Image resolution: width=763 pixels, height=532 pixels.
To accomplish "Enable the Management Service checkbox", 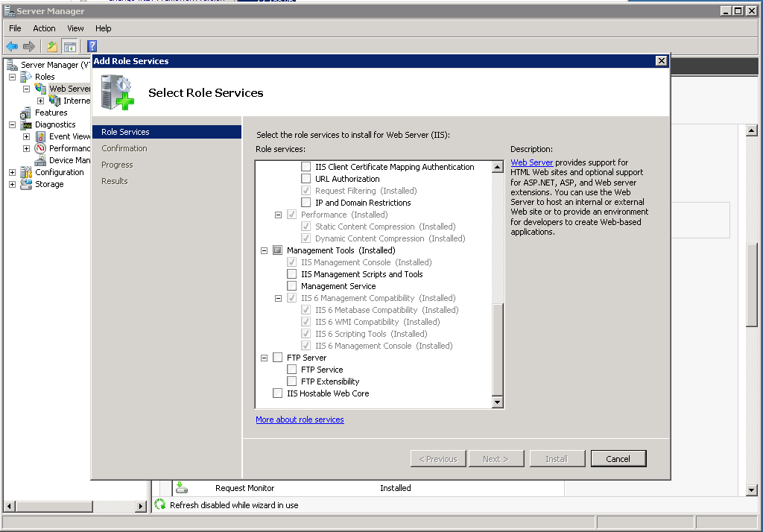I will [x=291, y=286].
